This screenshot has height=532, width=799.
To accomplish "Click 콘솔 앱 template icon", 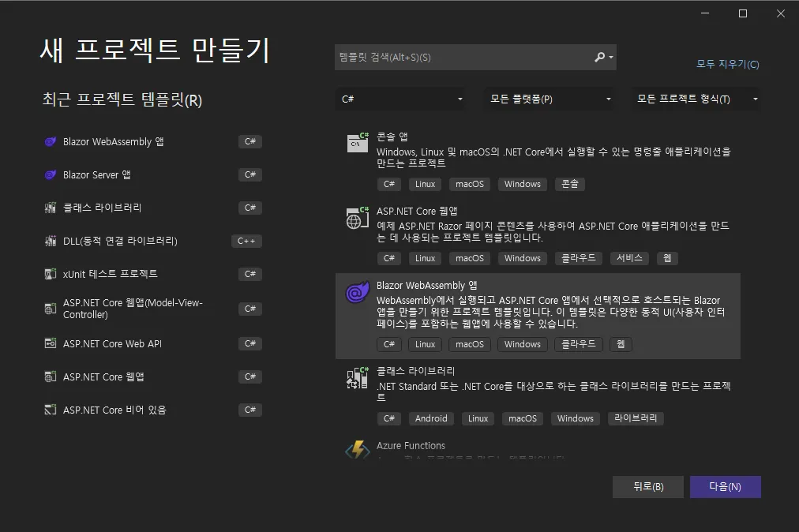I will click(357, 143).
